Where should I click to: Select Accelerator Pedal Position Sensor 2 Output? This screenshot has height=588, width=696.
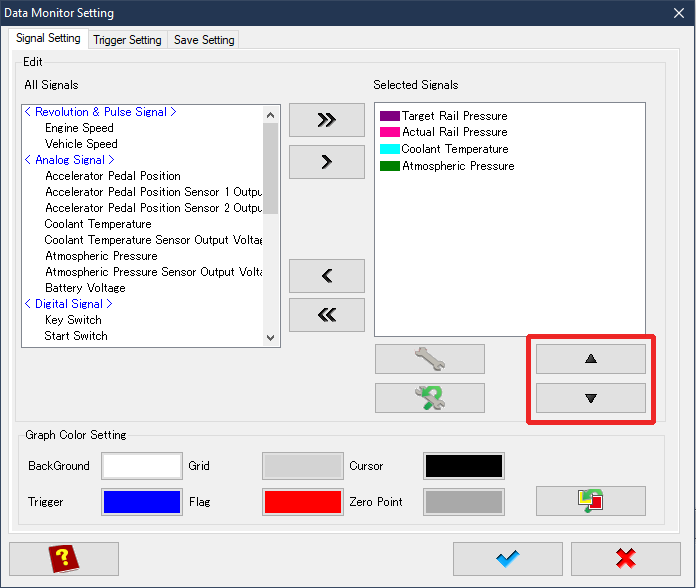click(154, 208)
